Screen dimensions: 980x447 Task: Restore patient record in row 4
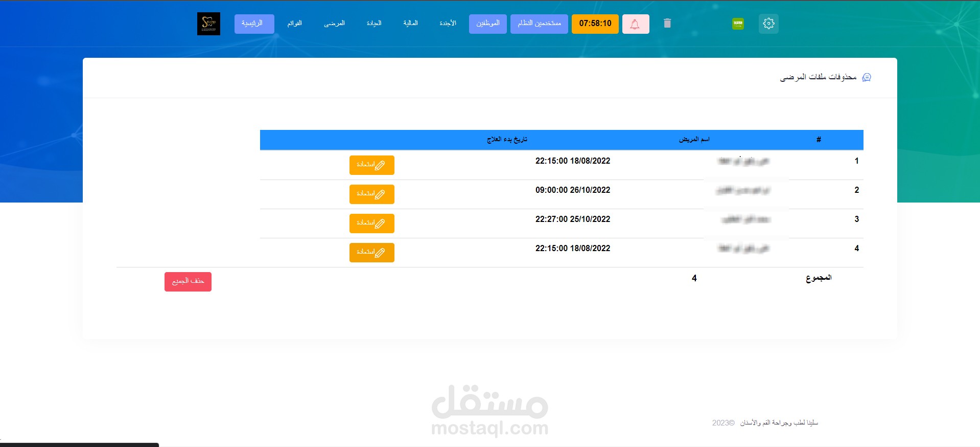pyautogui.click(x=372, y=253)
